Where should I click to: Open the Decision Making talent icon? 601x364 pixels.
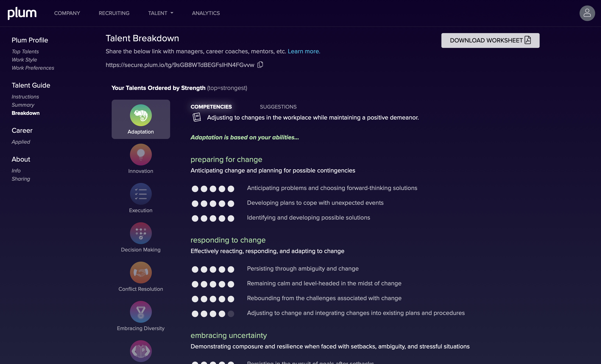tap(141, 233)
